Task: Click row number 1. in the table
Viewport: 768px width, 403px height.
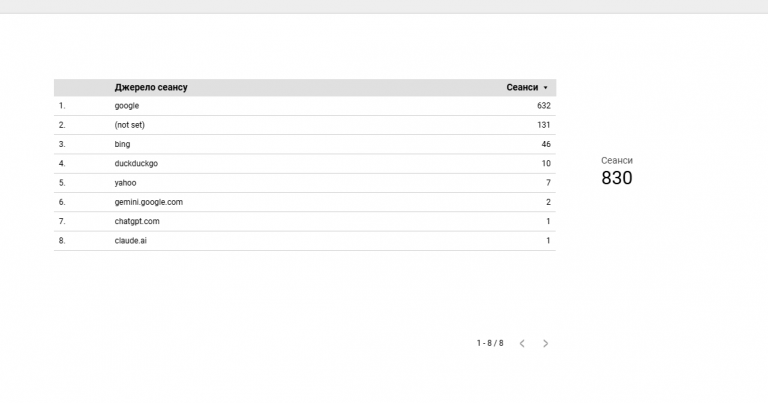Action: click(x=62, y=106)
